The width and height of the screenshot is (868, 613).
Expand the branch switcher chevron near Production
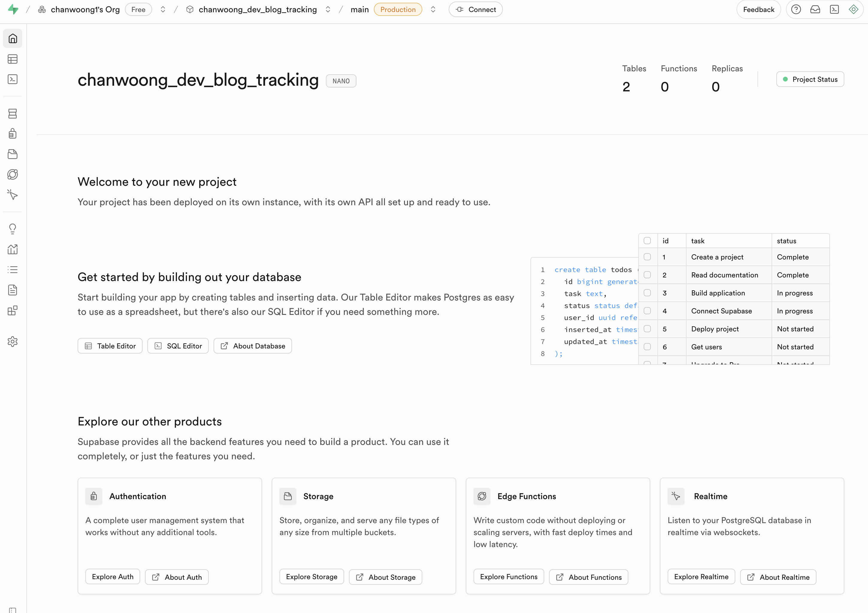point(433,10)
